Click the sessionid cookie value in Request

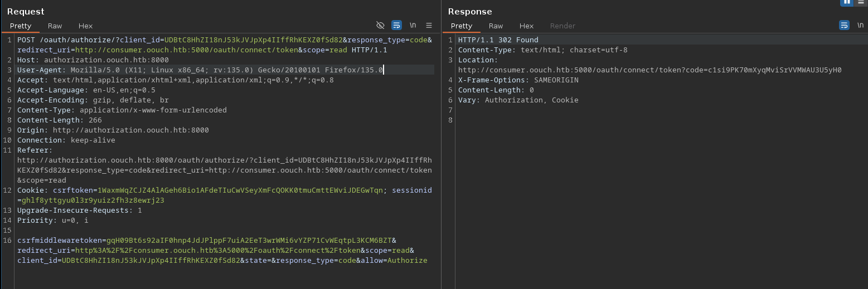click(93, 200)
